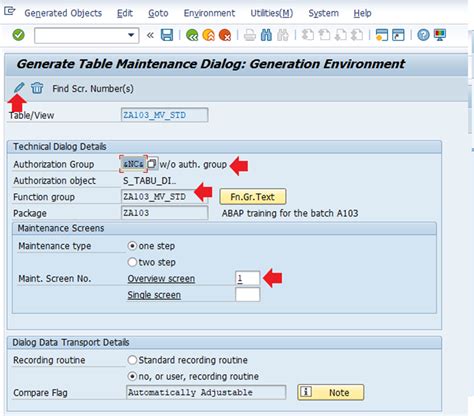Screen dimensions: 474x416
Task: Open the command field dropdown arrow
Action: [x=131, y=35]
